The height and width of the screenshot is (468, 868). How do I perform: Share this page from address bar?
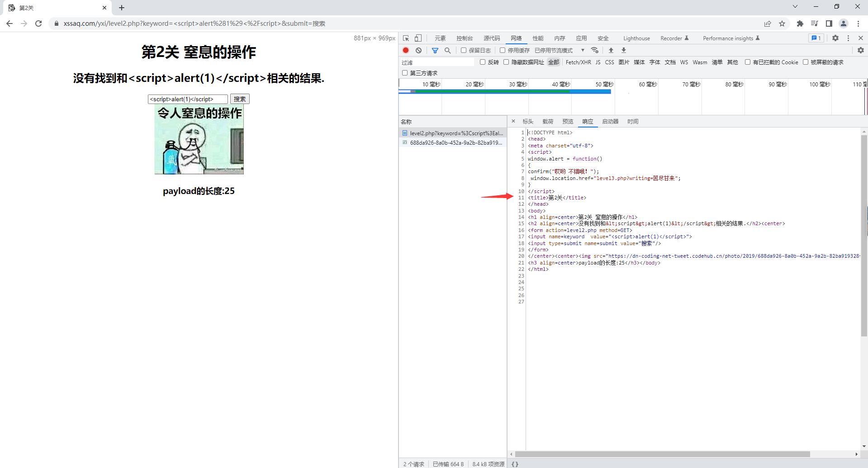coord(768,24)
